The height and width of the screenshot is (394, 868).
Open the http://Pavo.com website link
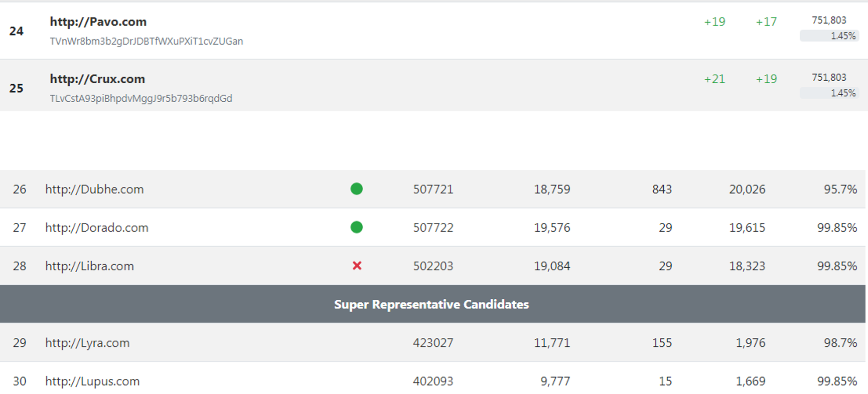pos(98,22)
